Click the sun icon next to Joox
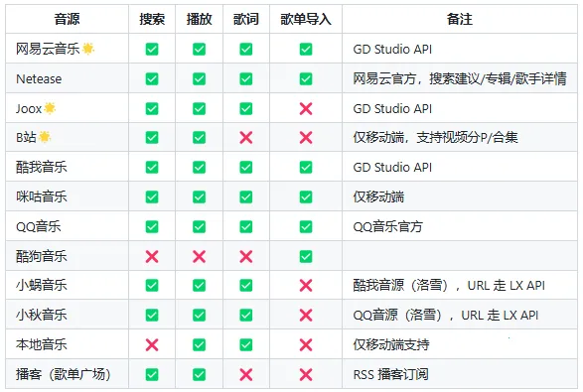 click(x=50, y=108)
